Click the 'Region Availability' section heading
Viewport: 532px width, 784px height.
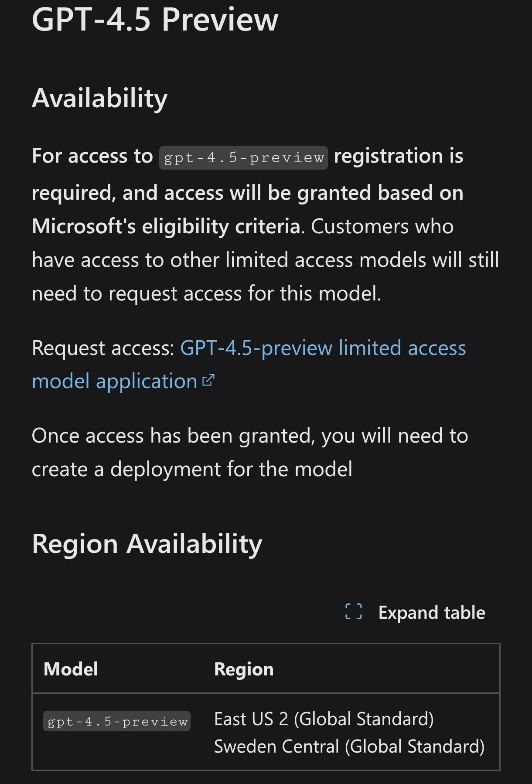coord(147,544)
